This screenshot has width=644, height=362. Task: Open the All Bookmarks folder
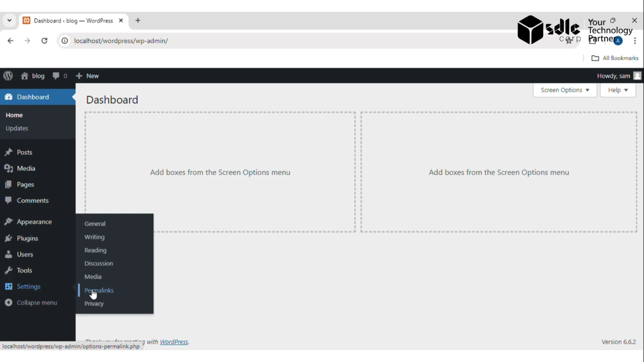(615, 58)
